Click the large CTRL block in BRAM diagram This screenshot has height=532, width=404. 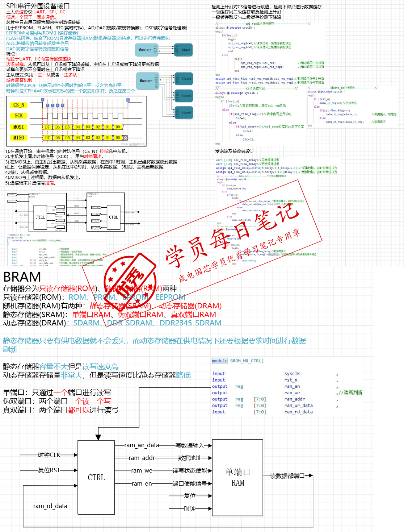coord(96,477)
